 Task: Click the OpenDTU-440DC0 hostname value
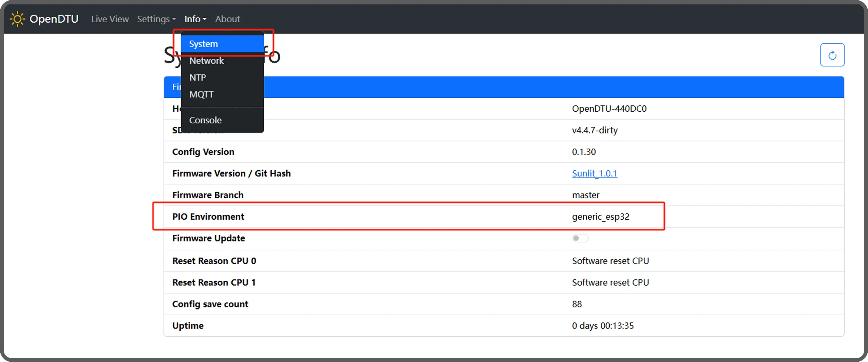pos(609,109)
